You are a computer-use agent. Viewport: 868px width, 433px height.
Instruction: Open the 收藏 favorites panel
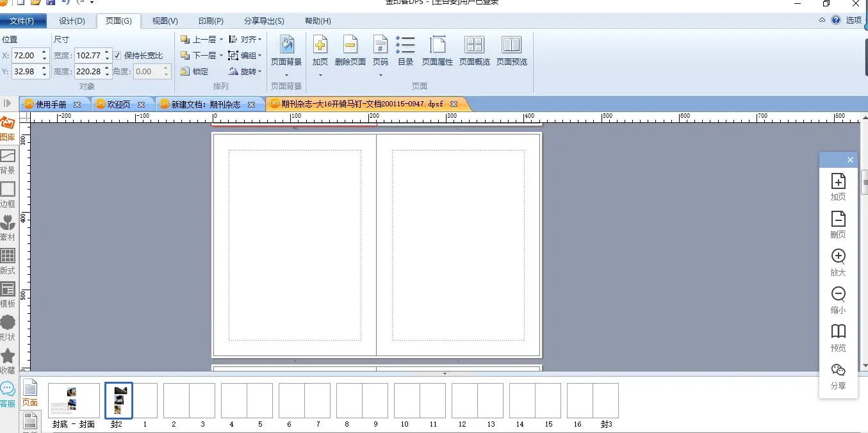tap(7, 362)
